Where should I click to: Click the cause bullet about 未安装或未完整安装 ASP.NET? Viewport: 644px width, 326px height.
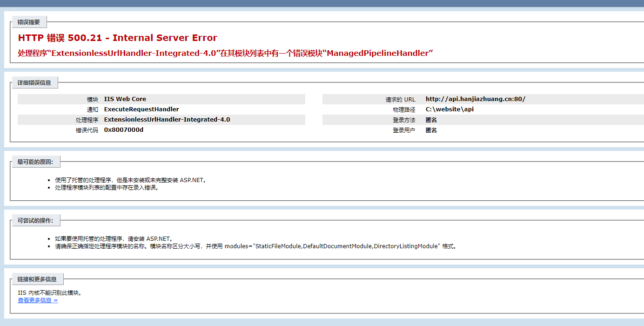(131, 180)
